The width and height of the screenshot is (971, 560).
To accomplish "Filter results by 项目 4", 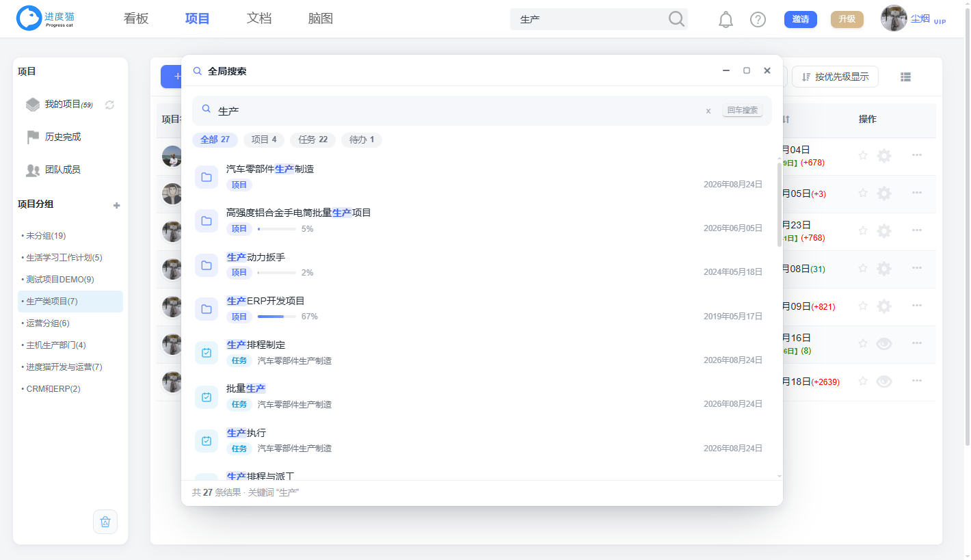I will pyautogui.click(x=264, y=139).
